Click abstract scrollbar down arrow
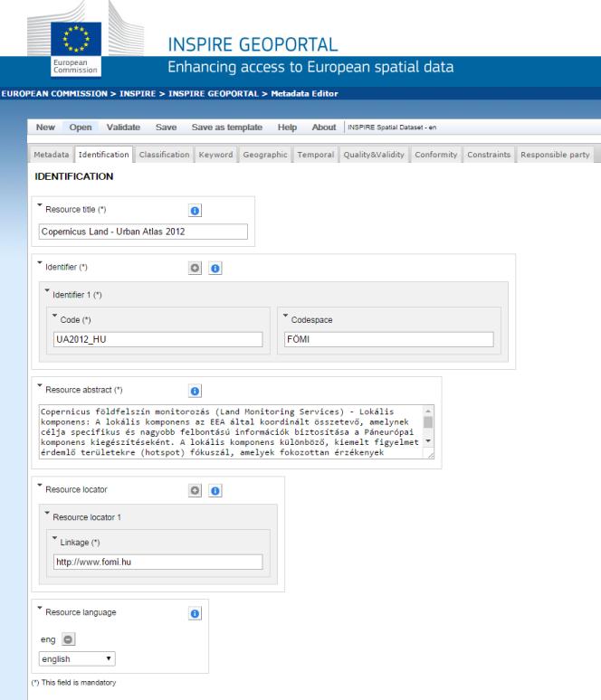The width and height of the screenshot is (601, 700). (x=428, y=441)
